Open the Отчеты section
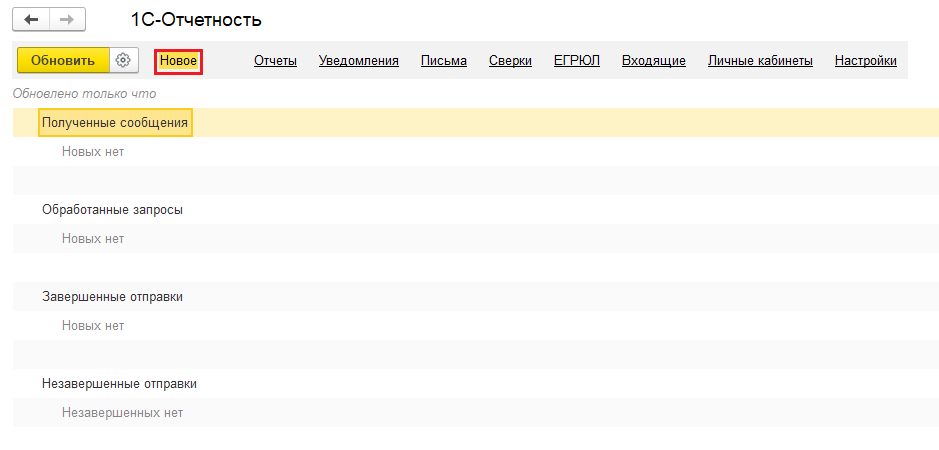The height and width of the screenshot is (450, 939). [x=275, y=61]
